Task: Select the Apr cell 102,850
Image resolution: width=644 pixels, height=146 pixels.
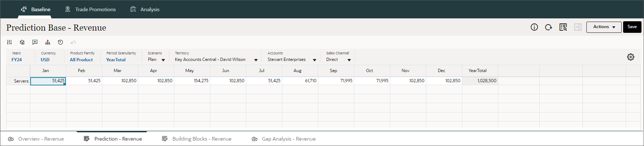Action: pos(156,81)
